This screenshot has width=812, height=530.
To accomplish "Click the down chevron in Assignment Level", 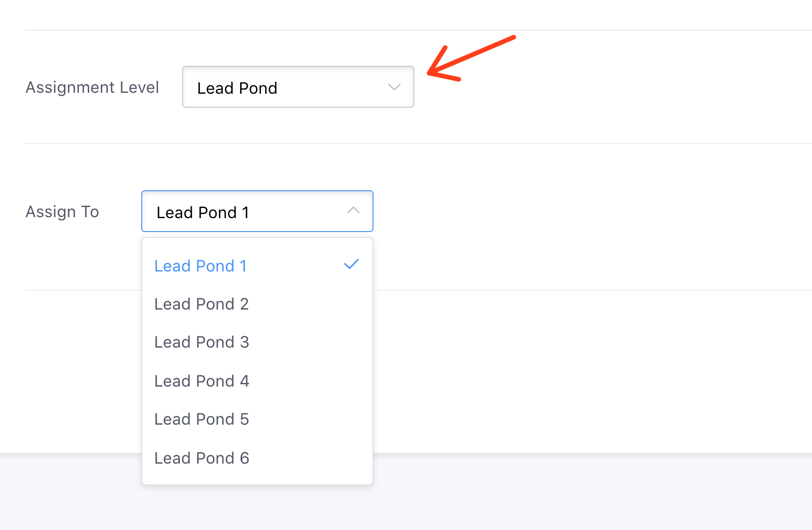I will pos(394,87).
